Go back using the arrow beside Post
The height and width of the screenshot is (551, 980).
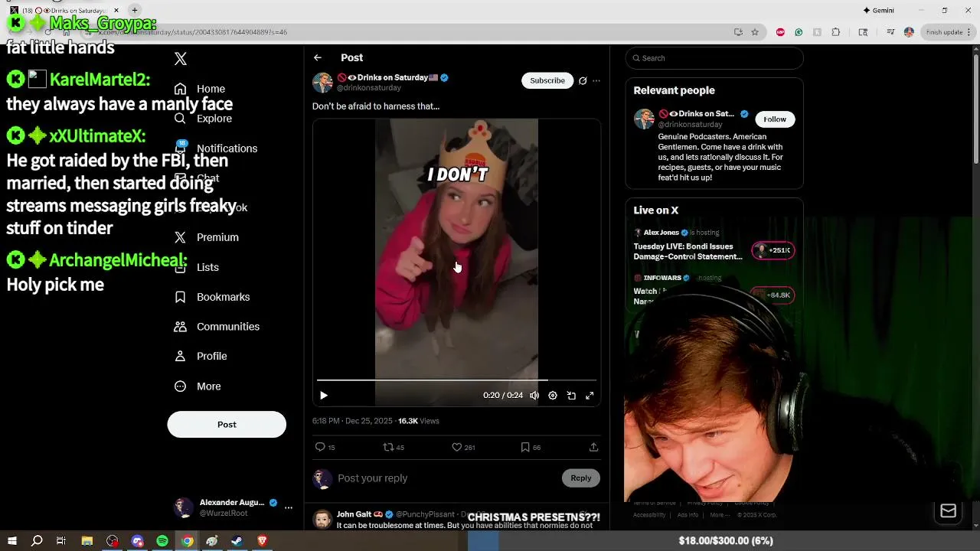tap(318, 57)
